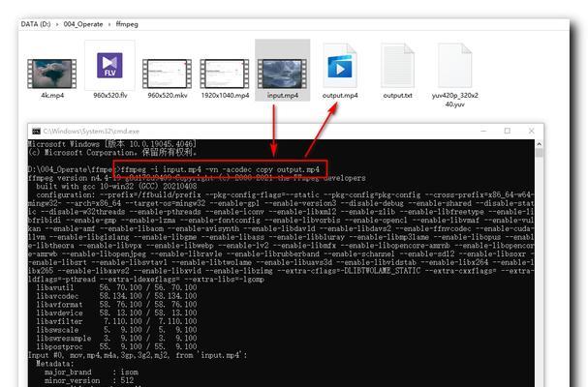
Task: Click the 960x520.mkv file name label
Action: point(168,96)
